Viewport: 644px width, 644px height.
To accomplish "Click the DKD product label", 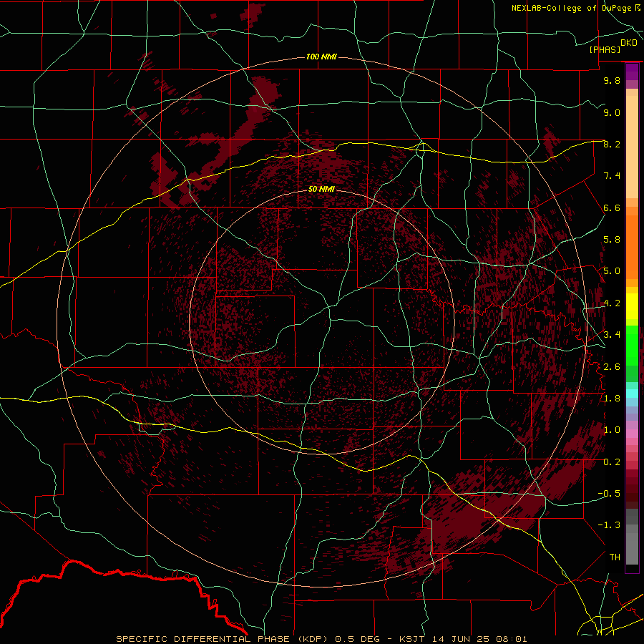I will click(628, 43).
